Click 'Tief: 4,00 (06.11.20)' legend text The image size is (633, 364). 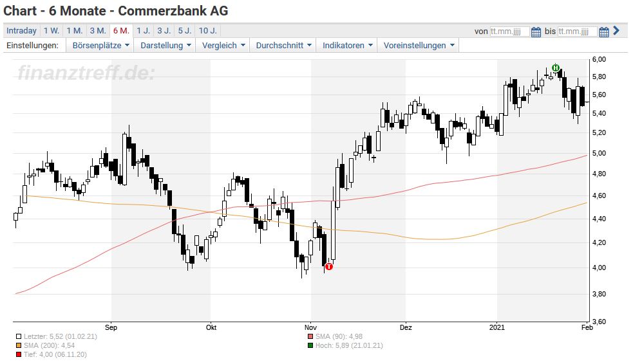[x=55, y=355]
